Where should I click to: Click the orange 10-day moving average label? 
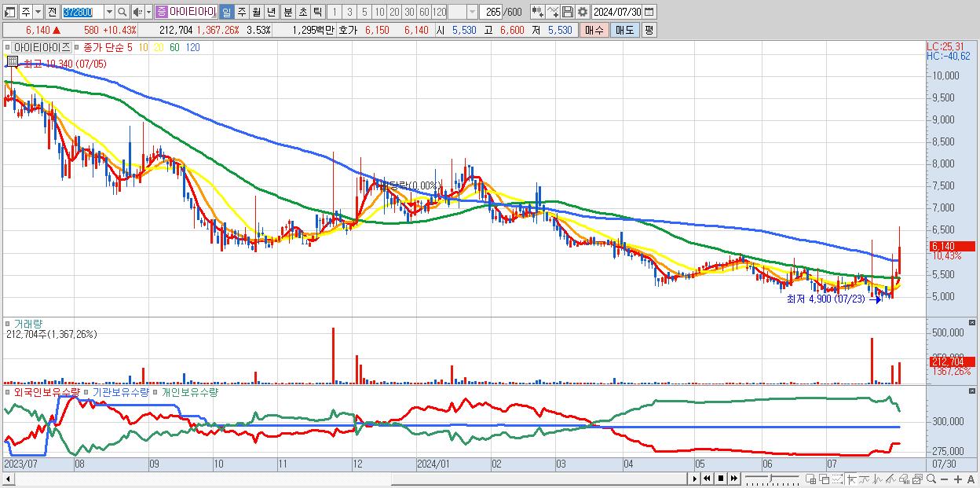pos(143,47)
